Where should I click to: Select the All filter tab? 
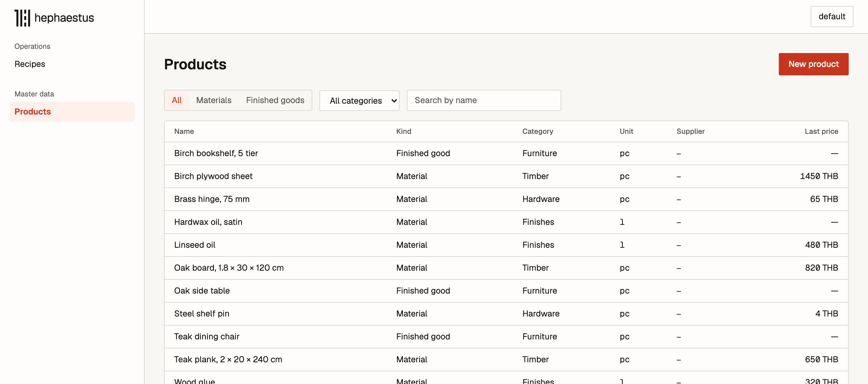coord(177,100)
